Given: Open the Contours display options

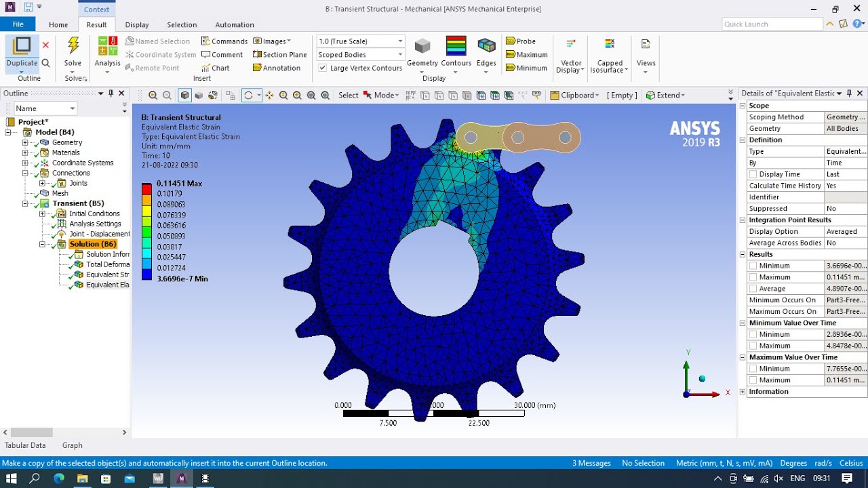Looking at the screenshot, I should click(x=456, y=53).
